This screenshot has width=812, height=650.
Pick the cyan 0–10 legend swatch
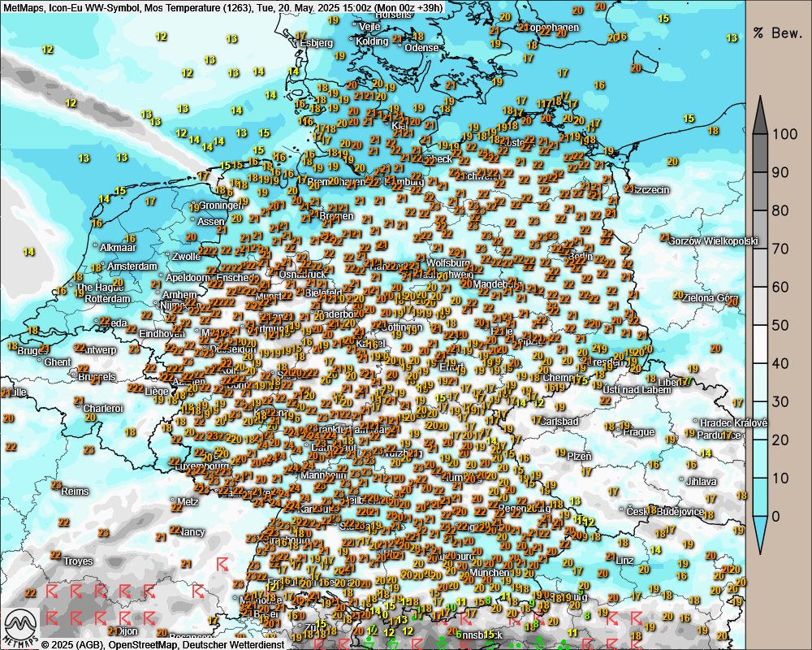point(760,496)
